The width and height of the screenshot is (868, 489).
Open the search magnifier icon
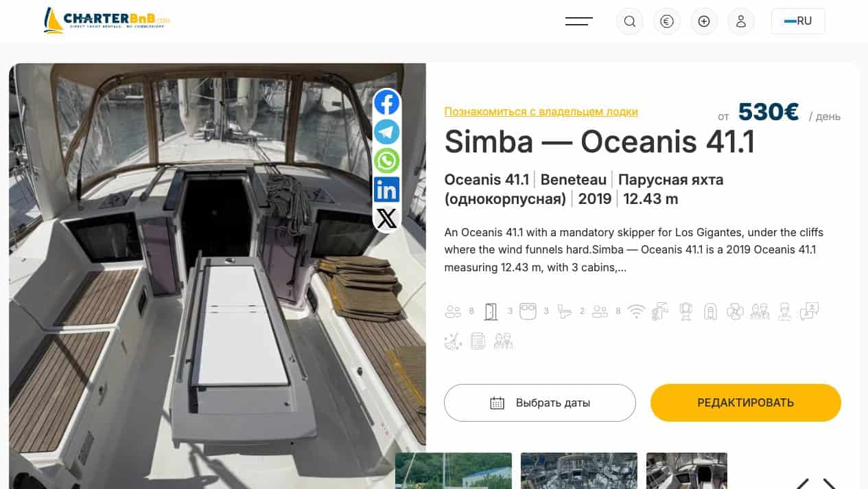[629, 21]
